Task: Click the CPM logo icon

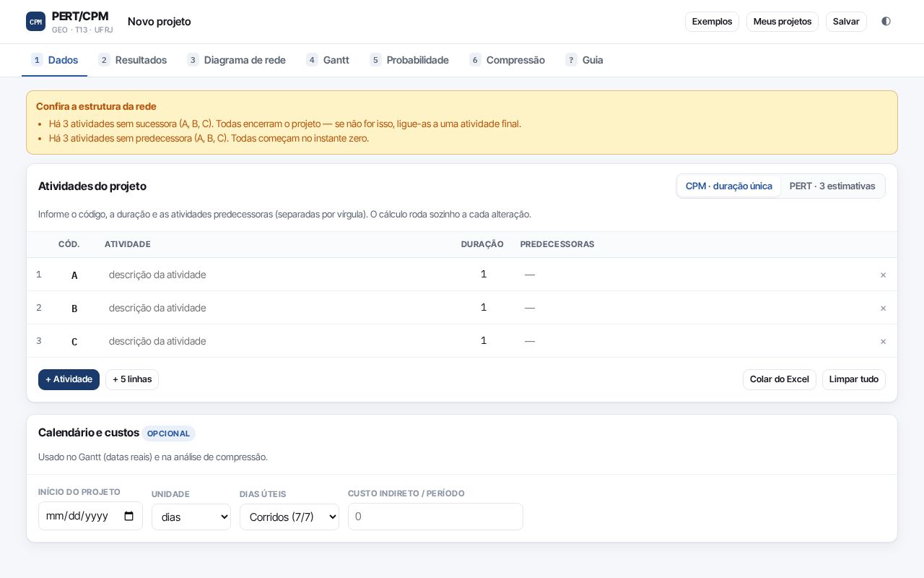Action: pyautogui.click(x=35, y=22)
